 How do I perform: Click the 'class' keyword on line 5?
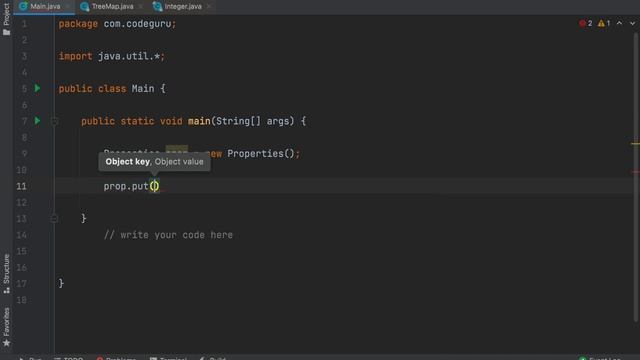(x=112, y=89)
